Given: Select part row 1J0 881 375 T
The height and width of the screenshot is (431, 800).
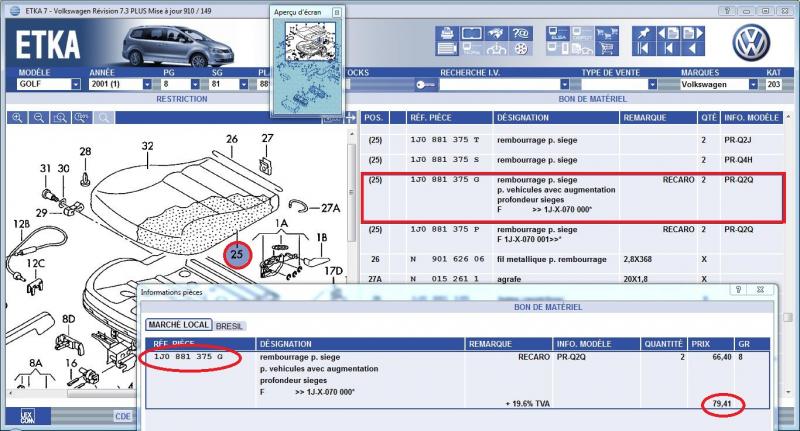Looking at the screenshot, I should click(571, 140).
